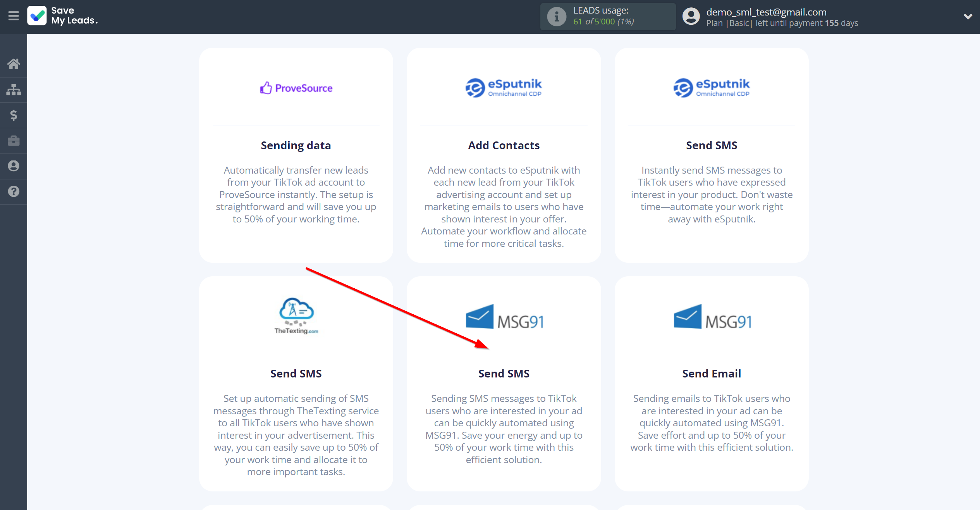Viewport: 980px width, 510px height.
Task: Click the ProveSource logo
Action: tap(296, 88)
